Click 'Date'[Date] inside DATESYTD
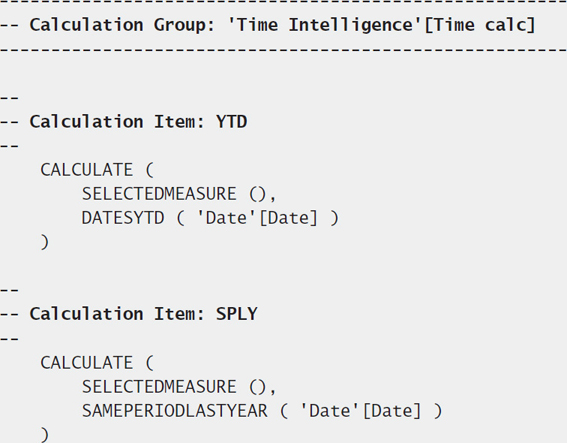The width and height of the screenshot is (567, 443). click(257, 218)
